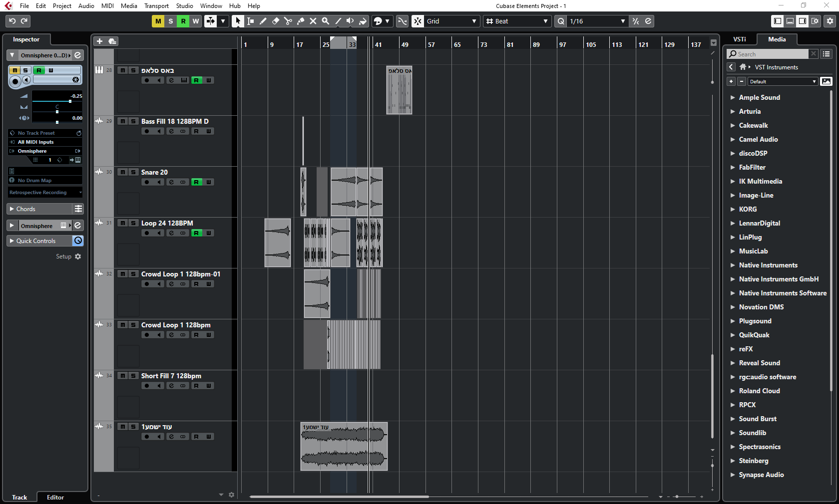Toggle Read automation on Crowd Loop 1 128bpm-01
The height and width of the screenshot is (504, 839).
point(196,284)
